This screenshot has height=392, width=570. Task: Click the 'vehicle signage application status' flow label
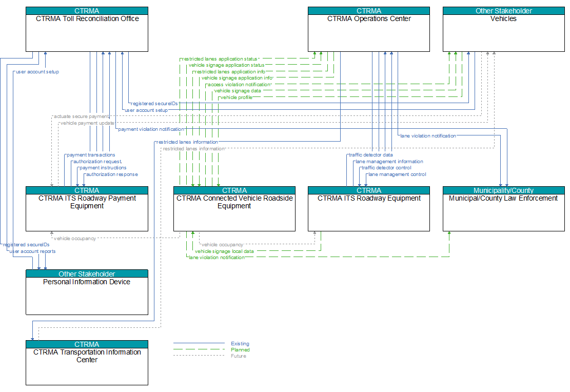226,65
